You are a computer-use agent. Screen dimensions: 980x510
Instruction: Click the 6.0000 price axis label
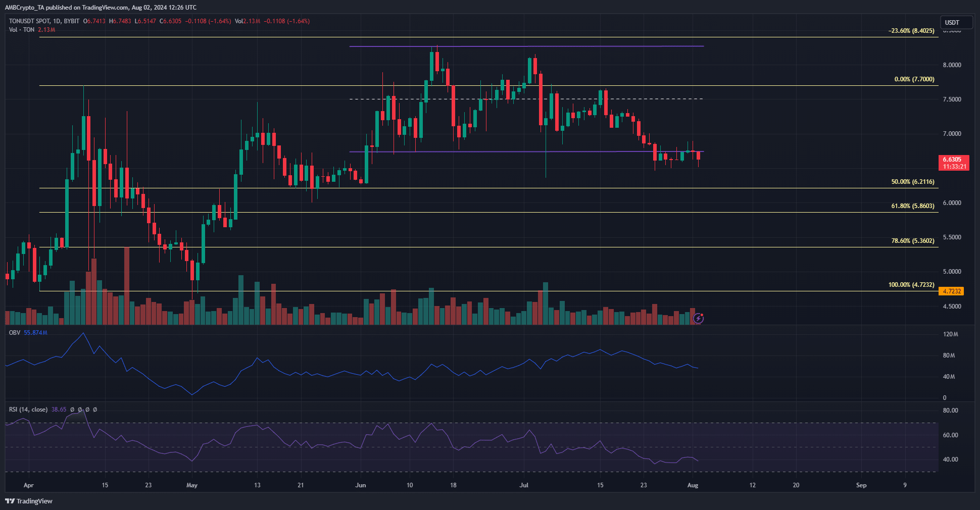click(x=952, y=203)
